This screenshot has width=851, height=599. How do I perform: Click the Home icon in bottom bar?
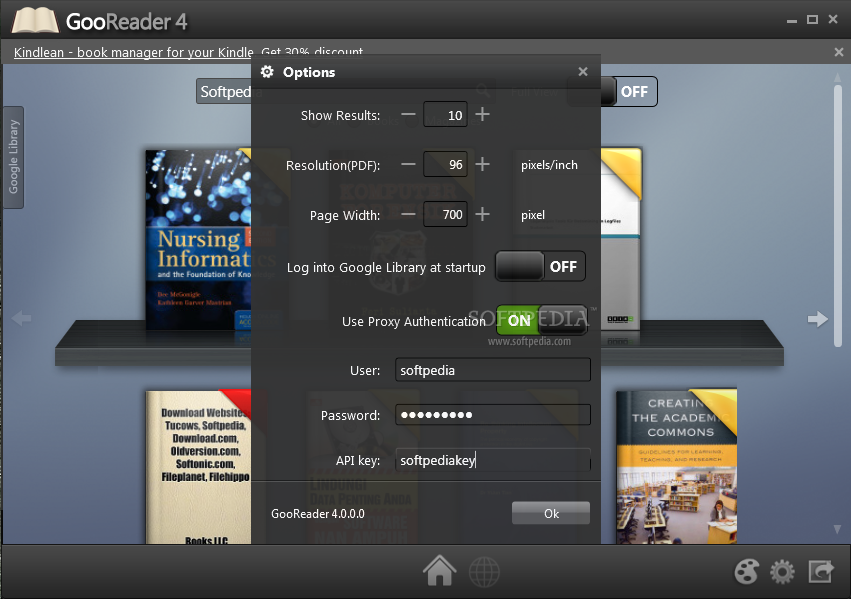pos(440,571)
